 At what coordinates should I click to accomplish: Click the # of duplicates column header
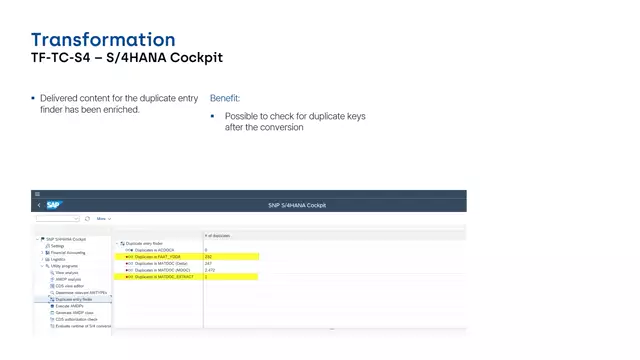(x=218, y=236)
